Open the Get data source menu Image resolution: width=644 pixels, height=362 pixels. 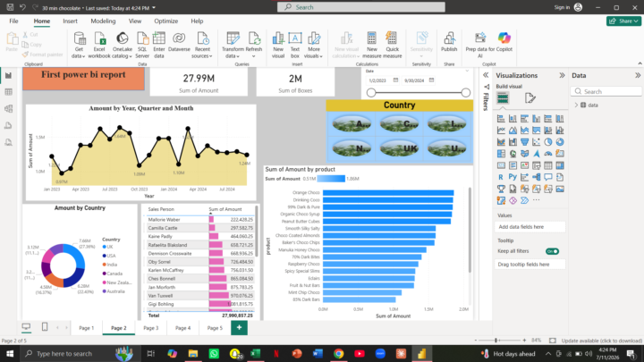79,46
